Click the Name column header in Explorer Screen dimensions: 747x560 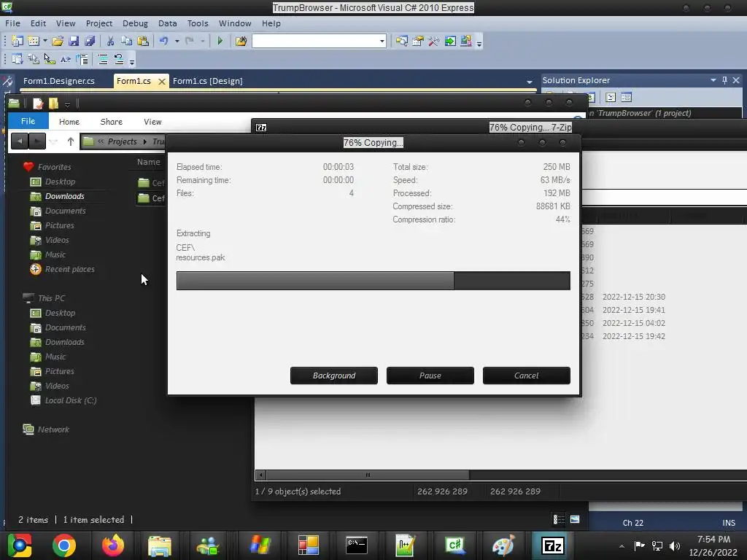149,162
